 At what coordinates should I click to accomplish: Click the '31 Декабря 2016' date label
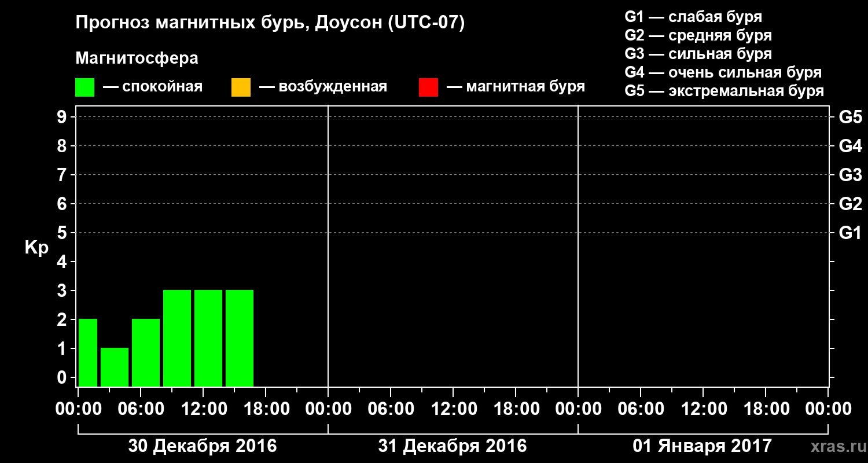coord(453,446)
